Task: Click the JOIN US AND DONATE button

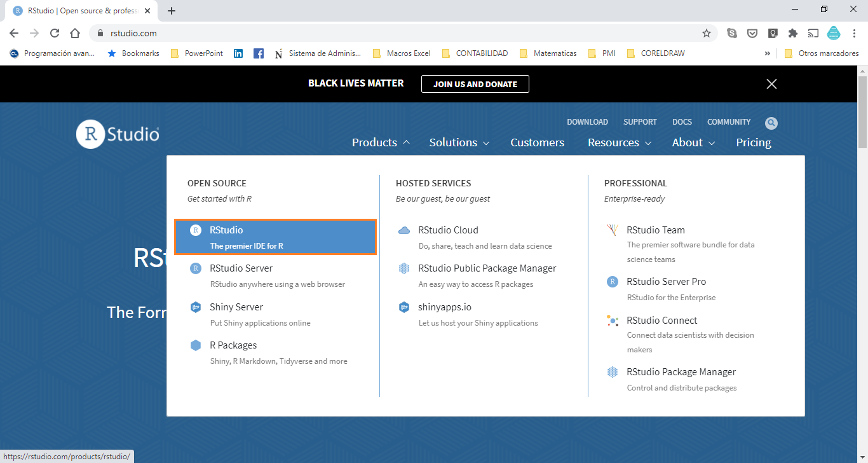Action: click(x=475, y=83)
